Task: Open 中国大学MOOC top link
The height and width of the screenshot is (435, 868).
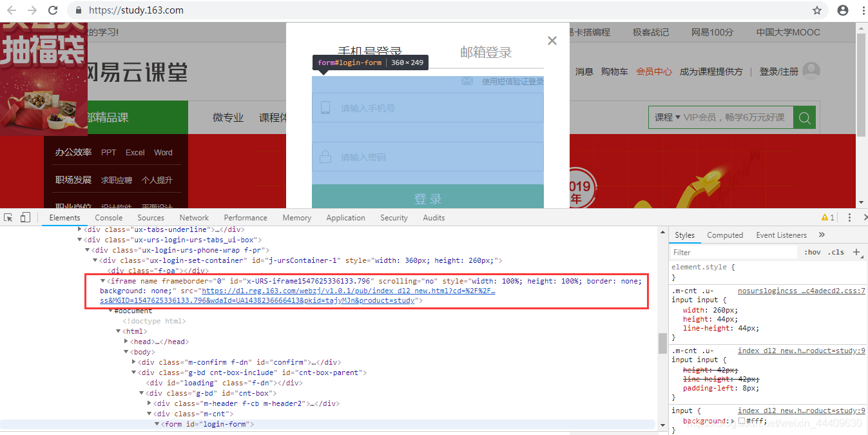Action: 788,32
